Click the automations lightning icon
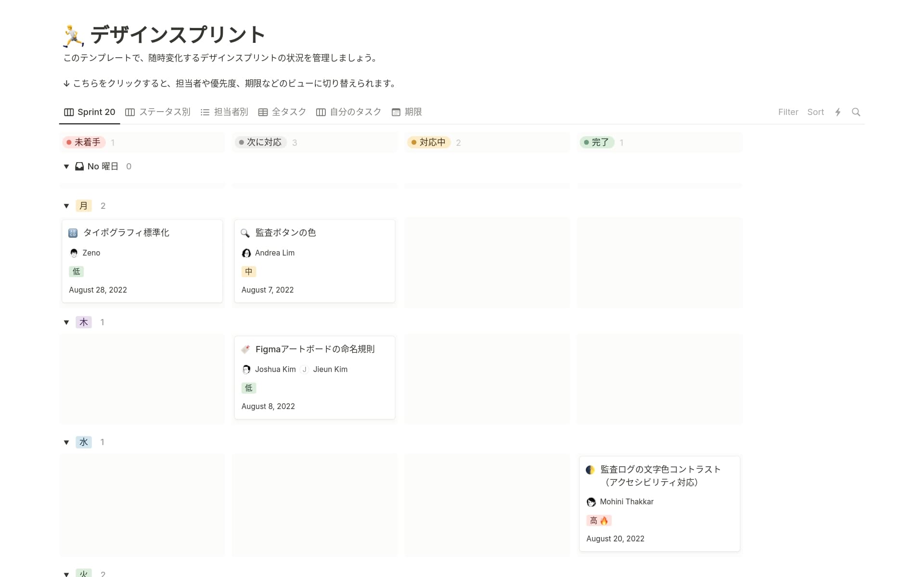 [838, 112]
